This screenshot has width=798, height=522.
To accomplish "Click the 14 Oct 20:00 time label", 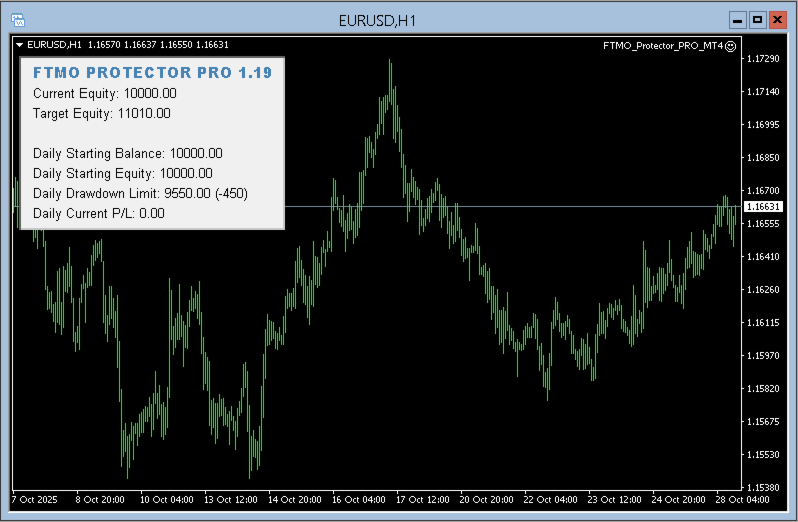I will [x=295, y=500].
